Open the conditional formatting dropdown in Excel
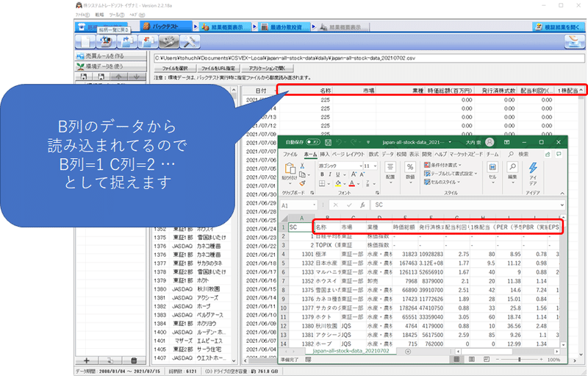Viewport: 588px width, 376px height. (x=443, y=165)
